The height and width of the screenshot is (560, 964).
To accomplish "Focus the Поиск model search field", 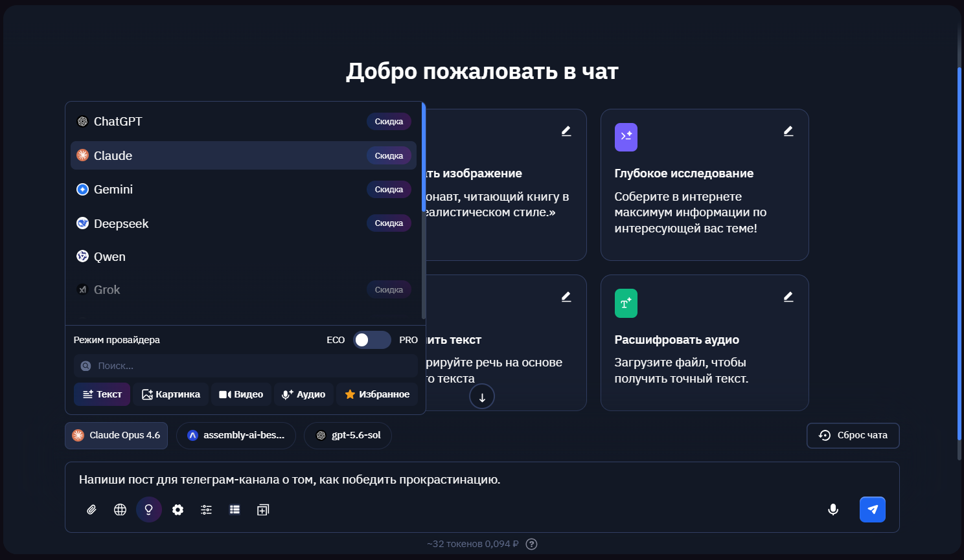I will tap(246, 366).
